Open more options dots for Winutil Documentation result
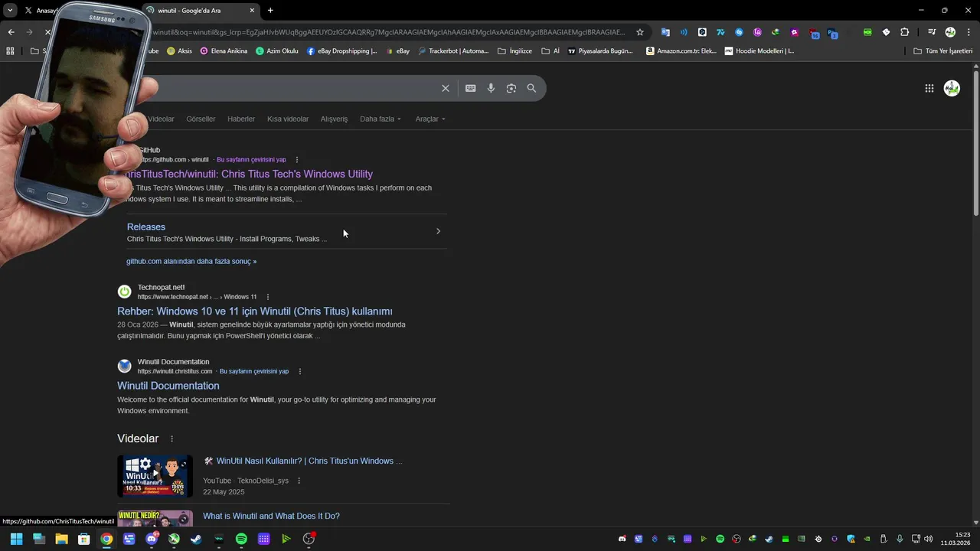Viewport: 980px width, 551px height. click(300, 371)
